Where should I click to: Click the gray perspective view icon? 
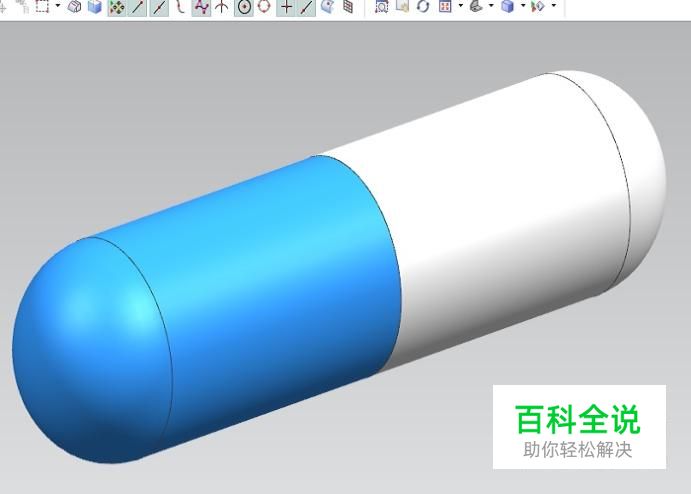coord(476,6)
